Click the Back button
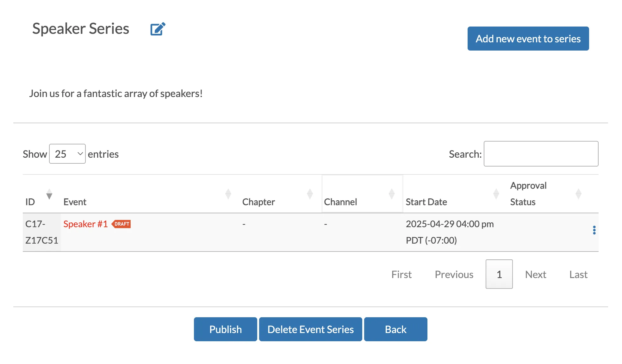The height and width of the screenshot is (364, 622). [x=395, y=329]
